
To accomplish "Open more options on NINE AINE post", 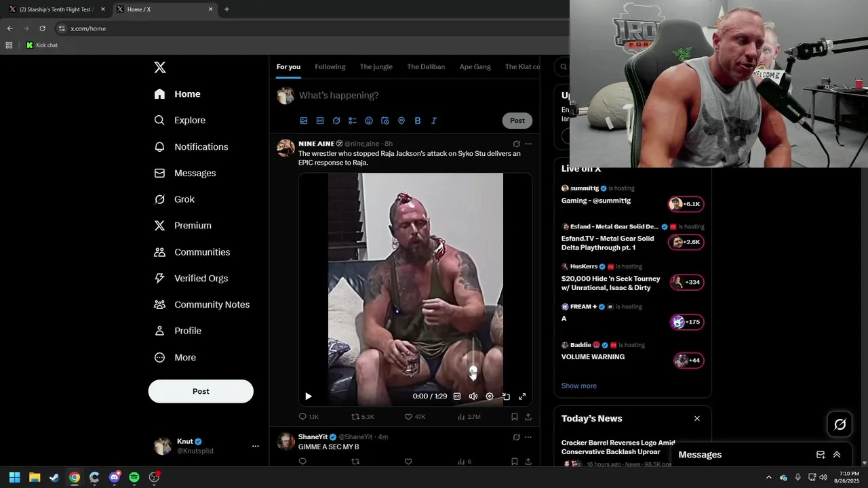I will [x=528, y=144].
